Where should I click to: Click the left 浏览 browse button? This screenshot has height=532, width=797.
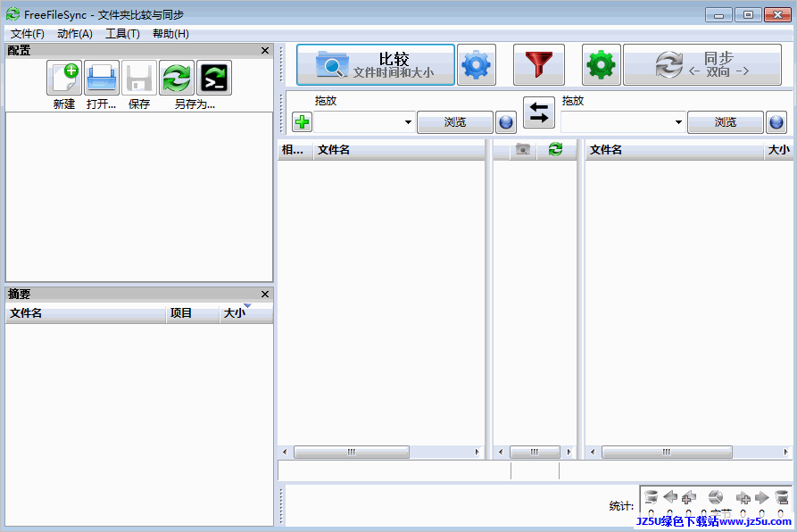(x=455, y=122)
